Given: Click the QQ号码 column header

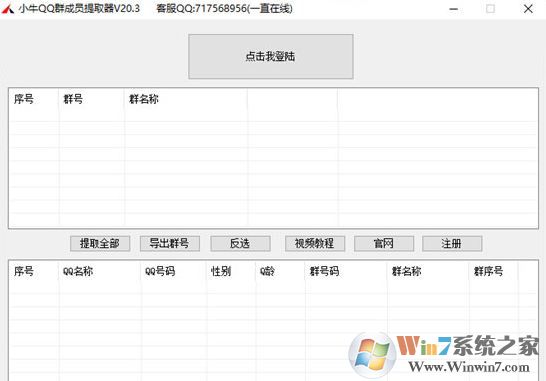Looking at the screenshot, I should tap(174, 271).
